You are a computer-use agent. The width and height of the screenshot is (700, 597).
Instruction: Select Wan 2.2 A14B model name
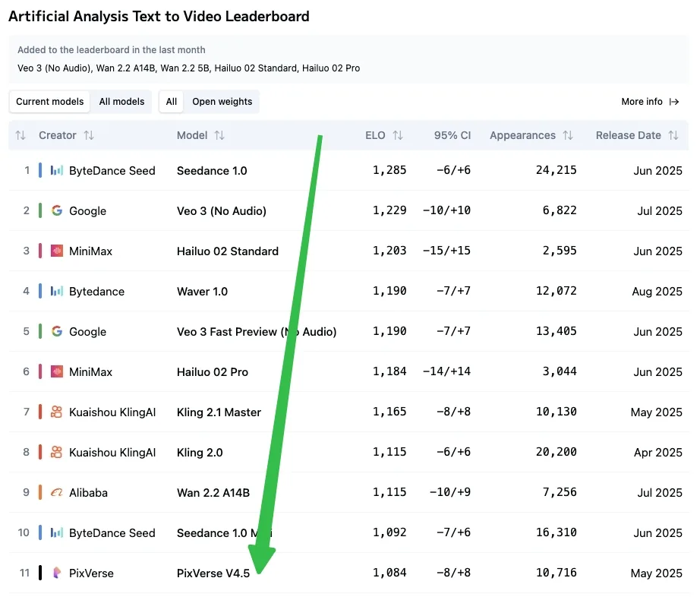(x=213, y=492)
